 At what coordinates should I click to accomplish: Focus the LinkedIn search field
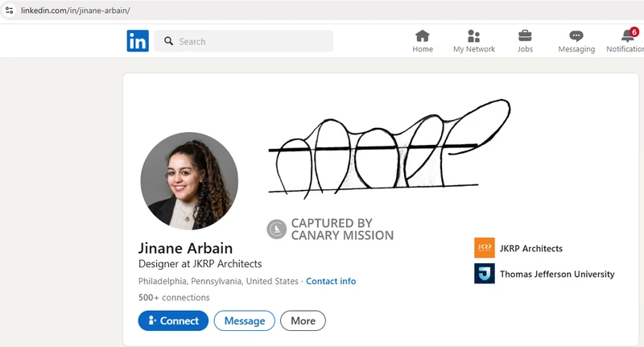250,41
